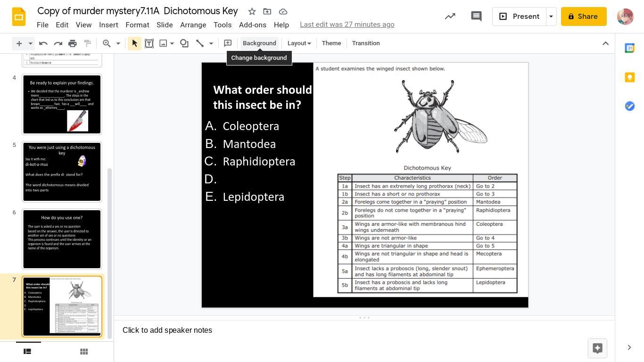
Task: Insert a shape
Action: point(184,43)
